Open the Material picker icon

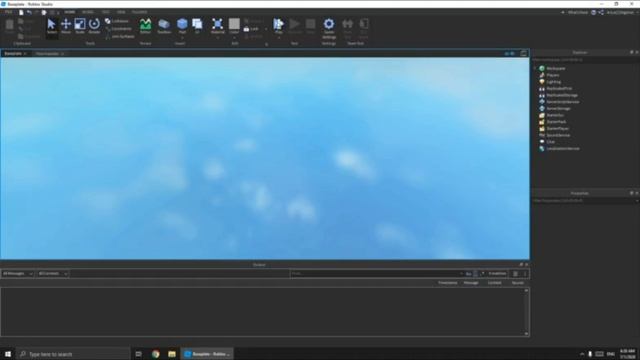[218, 24]
